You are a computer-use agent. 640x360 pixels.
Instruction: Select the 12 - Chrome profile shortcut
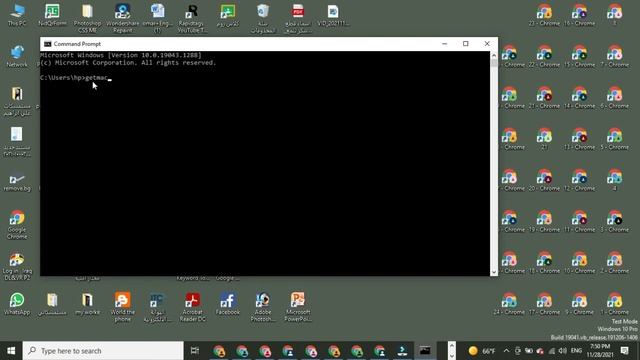pyautogui.click(x=579, y=180)
